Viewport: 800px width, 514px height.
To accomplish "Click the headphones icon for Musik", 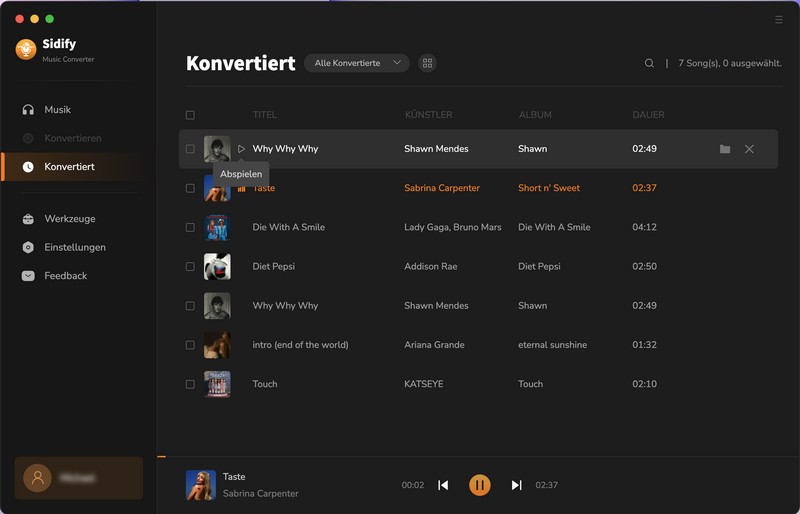I will [x=28, y=110].
